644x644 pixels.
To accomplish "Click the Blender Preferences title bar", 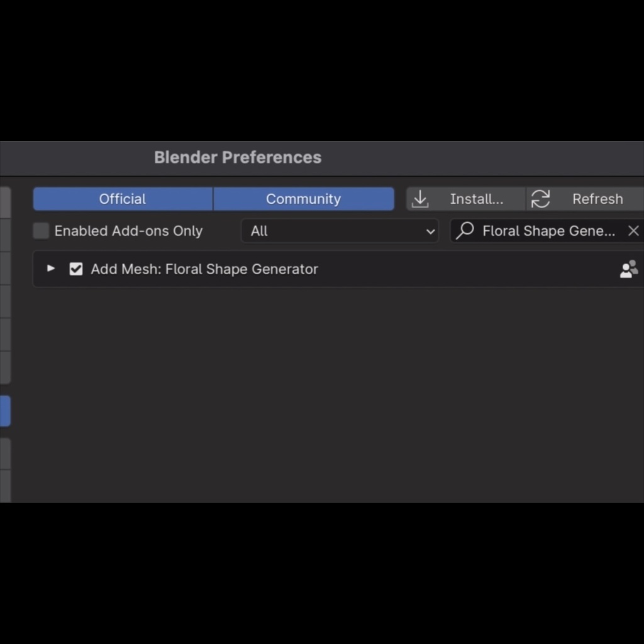I will (238, 157).
